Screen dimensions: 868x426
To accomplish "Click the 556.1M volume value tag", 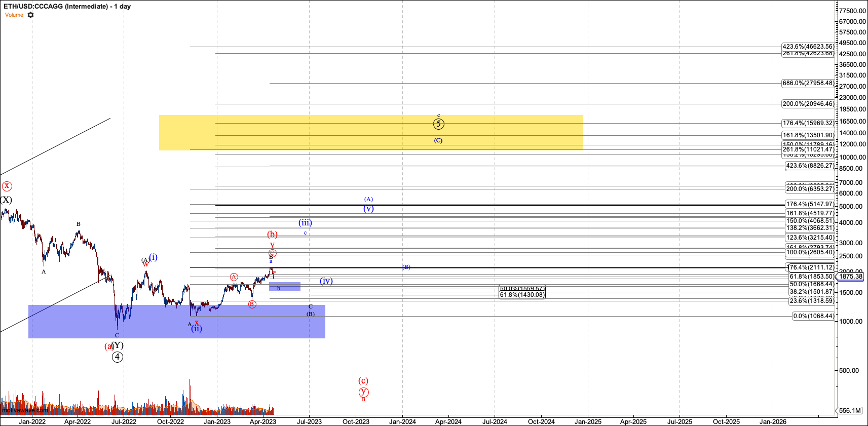I will (x=849, y=410).
